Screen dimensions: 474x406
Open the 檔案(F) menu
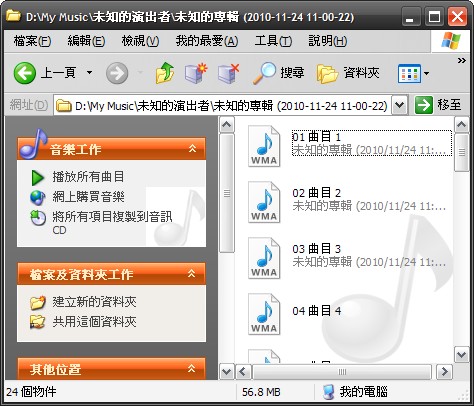tap(32, 41)
